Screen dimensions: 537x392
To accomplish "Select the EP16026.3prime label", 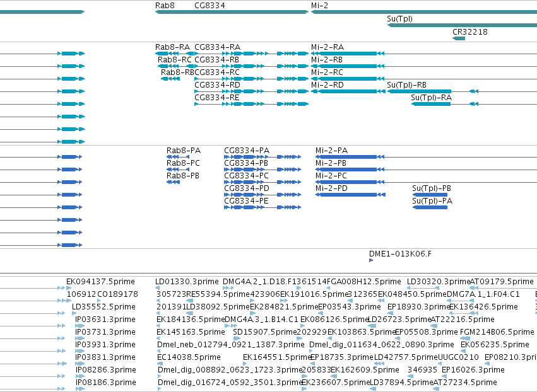I will click(473, 371).
